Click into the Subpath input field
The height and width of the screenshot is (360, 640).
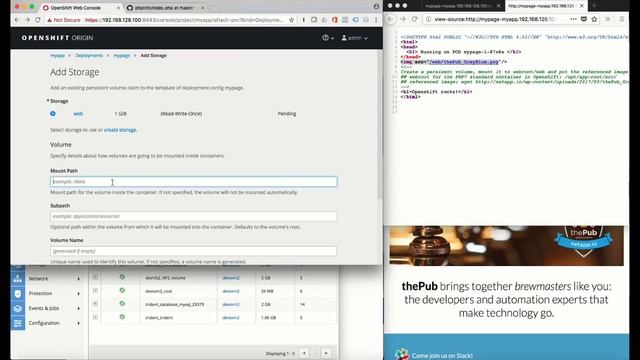coord(193,216)
